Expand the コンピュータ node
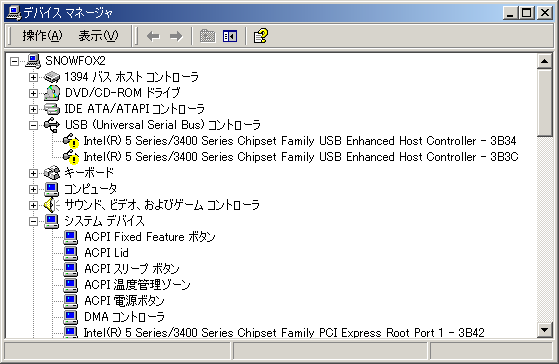The width and height of the screenshot is (559, 364). (x=33, y=189)
